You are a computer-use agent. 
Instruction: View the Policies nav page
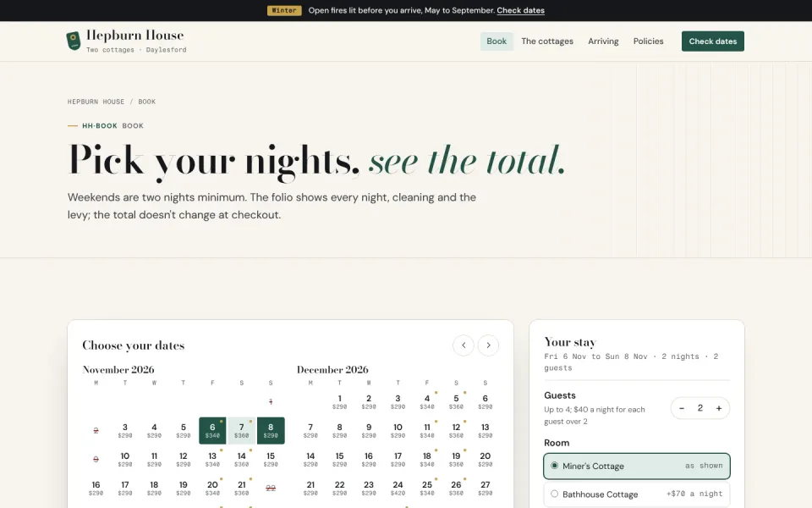[x=649, y=41]
